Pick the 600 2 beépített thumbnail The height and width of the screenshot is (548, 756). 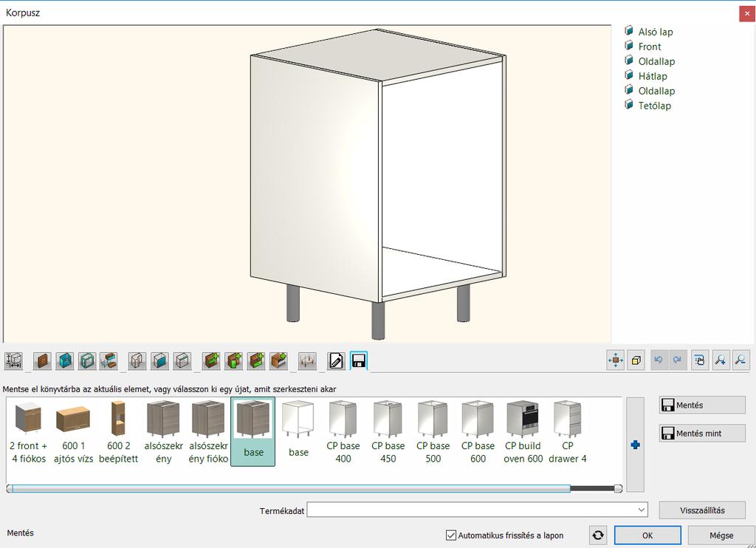pyautogui.click(x=119, y=432)
